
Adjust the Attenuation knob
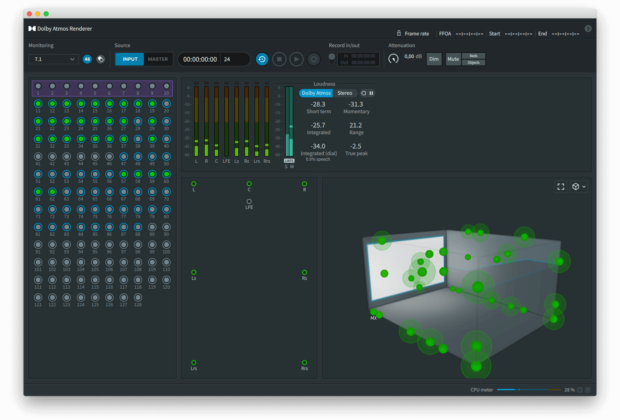click(x=393, y=59)
